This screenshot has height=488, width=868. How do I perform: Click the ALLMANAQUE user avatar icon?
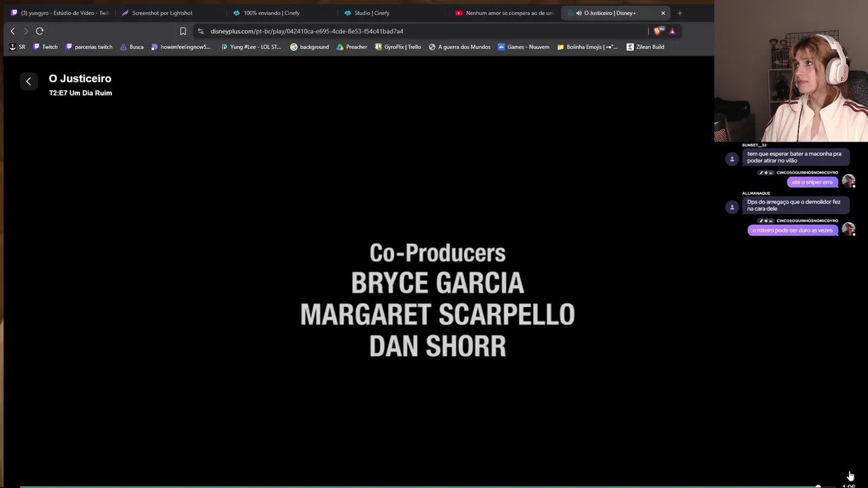tap(732, 207)
